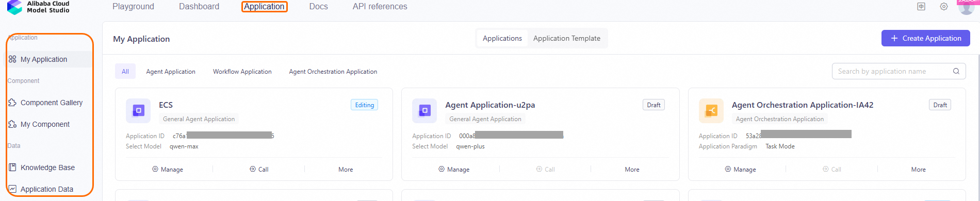This screenshot has height=201, width=980.
Task: Switch to the Application top tab
Action: pos(264,7)
